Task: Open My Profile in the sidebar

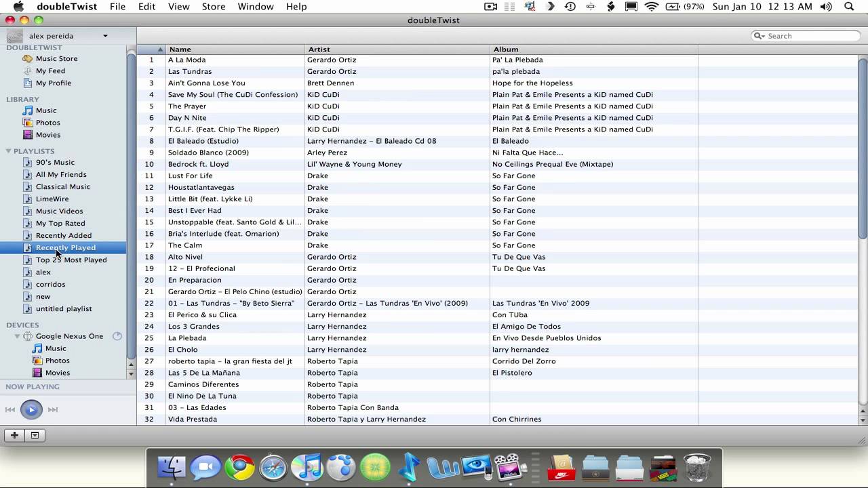Action: pyautogui.click(x=53, y=83)
